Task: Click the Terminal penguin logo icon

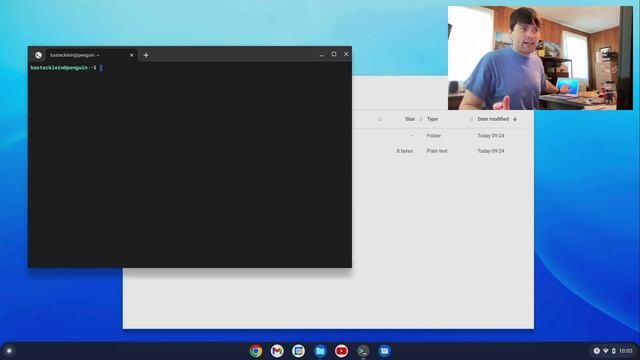Action: pos(38,55)
